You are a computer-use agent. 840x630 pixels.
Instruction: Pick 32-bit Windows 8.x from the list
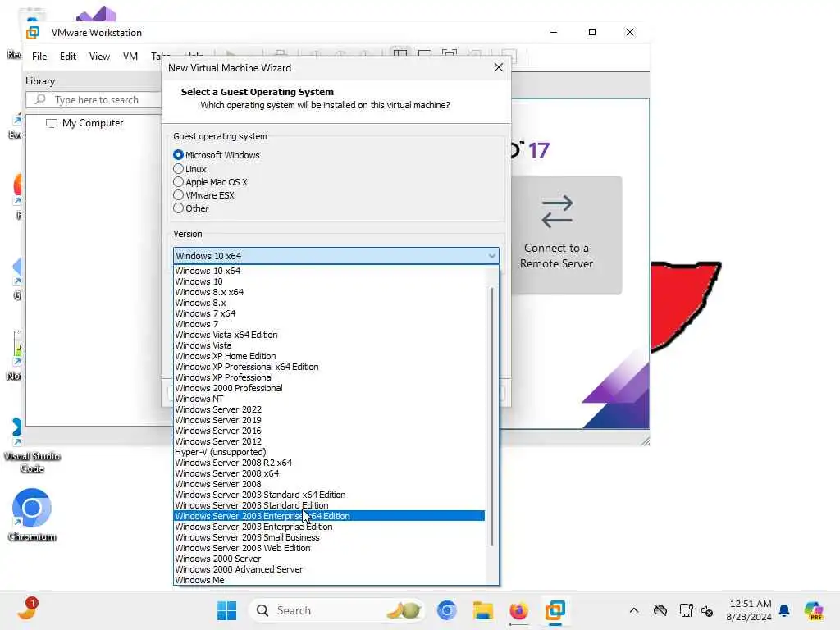pos(330,304)
